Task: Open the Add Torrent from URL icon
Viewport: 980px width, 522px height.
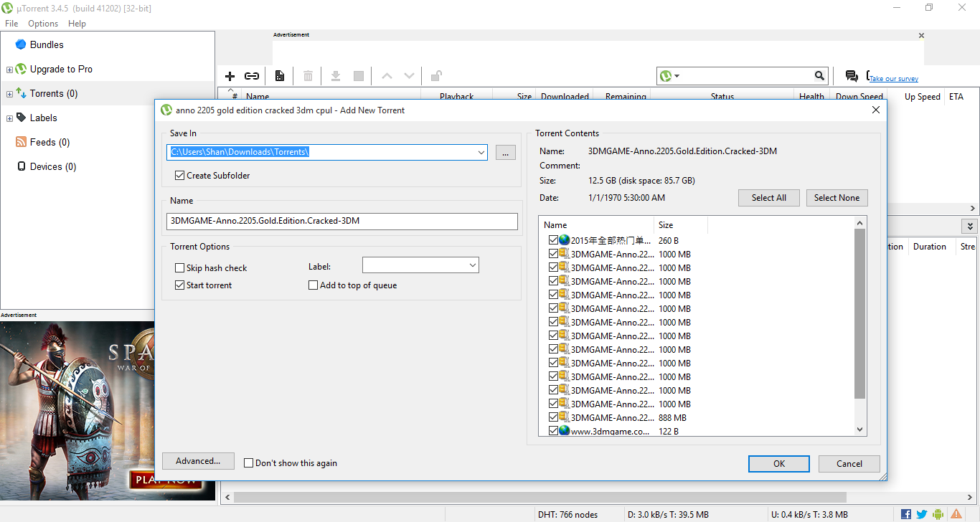Action: [252, 75]
